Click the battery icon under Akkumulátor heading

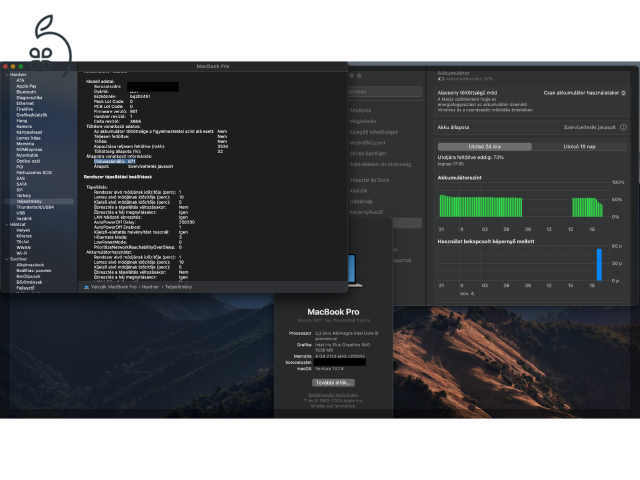coord(441,78)
